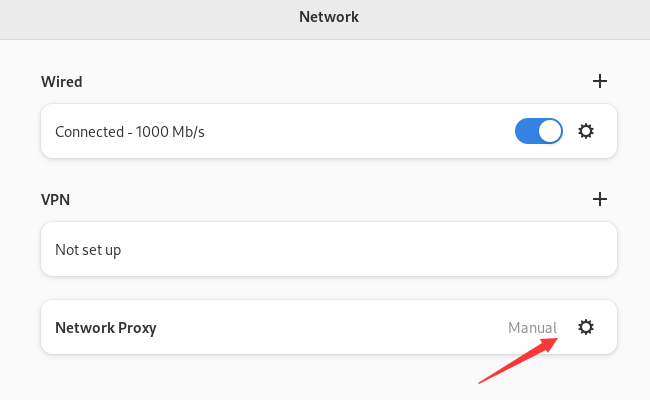Image resolution: width=650 pixels, height=400 pixels.
Task: Select the VPN Not set up row
Action: click(x=329, y=249)
